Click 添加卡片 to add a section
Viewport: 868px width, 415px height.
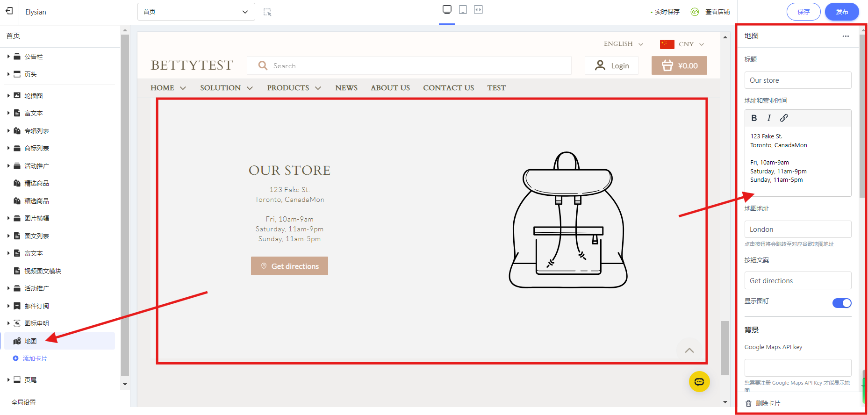click(35, 358)
